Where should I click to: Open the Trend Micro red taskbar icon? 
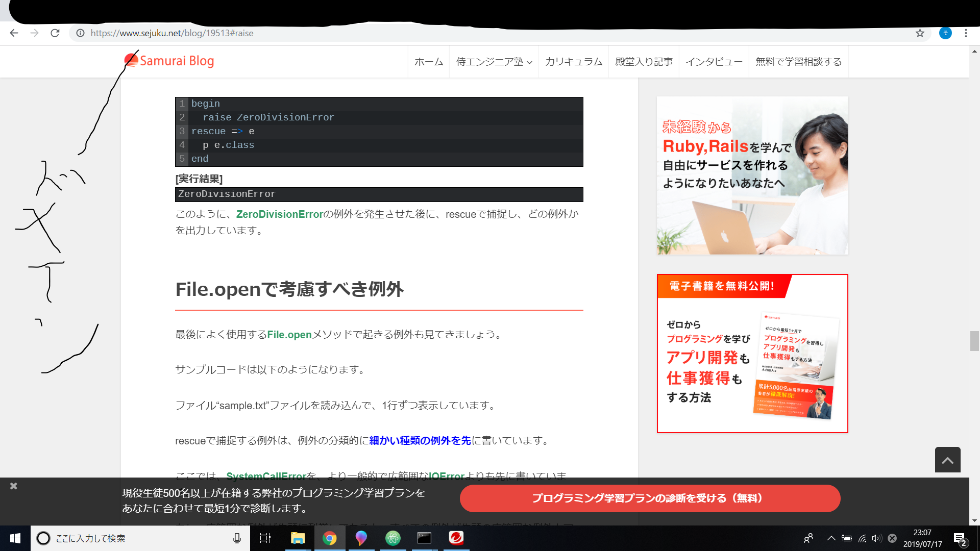[x=456, y=538]
